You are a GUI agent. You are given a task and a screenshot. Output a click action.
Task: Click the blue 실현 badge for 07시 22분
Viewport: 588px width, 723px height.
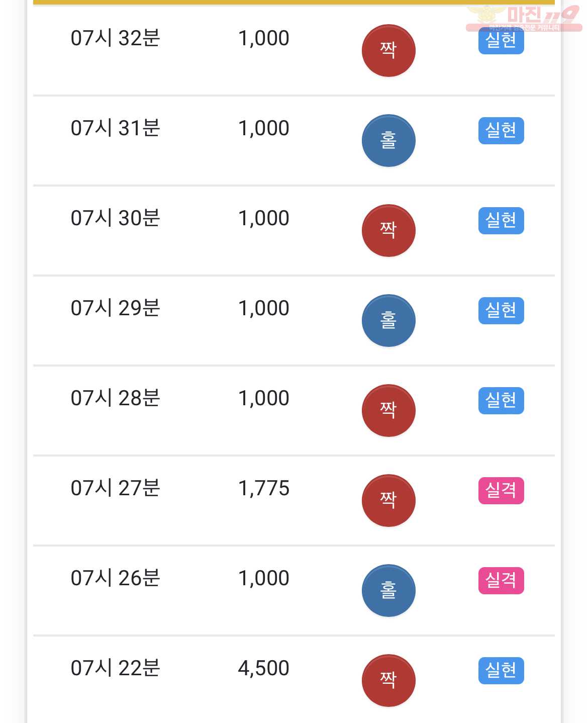(x=501, y=671)
